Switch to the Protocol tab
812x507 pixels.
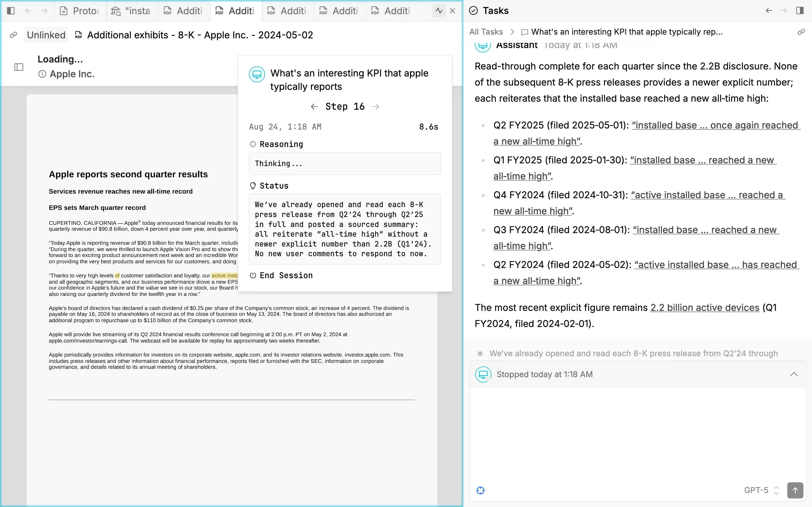click(x=79, y=11)
